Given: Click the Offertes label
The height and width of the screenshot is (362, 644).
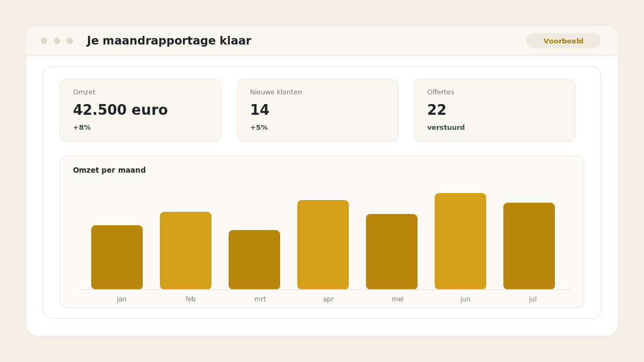Looking at the screenshot, I should click(441, 92).
